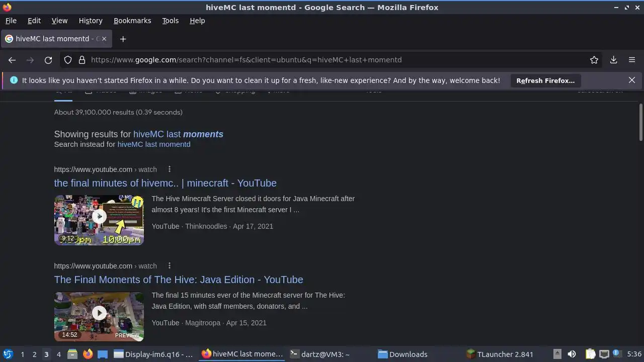
Task: Open the Bookmarks menu
Action: [132, 21]
